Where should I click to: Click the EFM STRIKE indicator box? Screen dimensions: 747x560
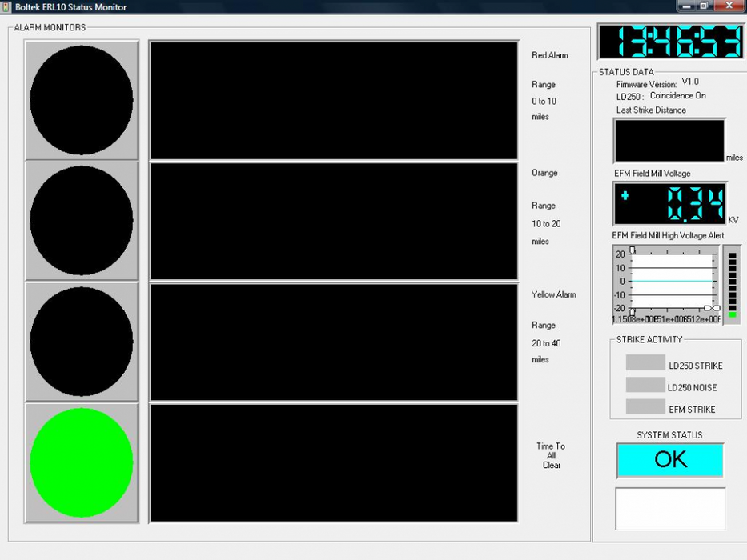[x=645, y=406]
